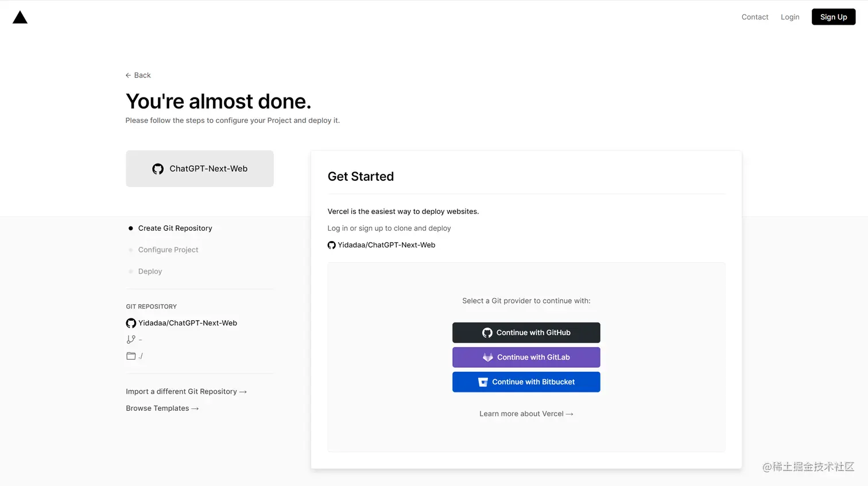Open the Login link in header

(x=790, y=17)
